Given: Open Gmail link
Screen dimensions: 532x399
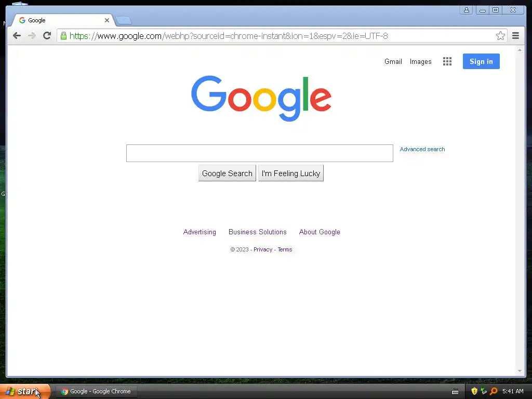Looking at the screenshot, I should click(393, 61).
